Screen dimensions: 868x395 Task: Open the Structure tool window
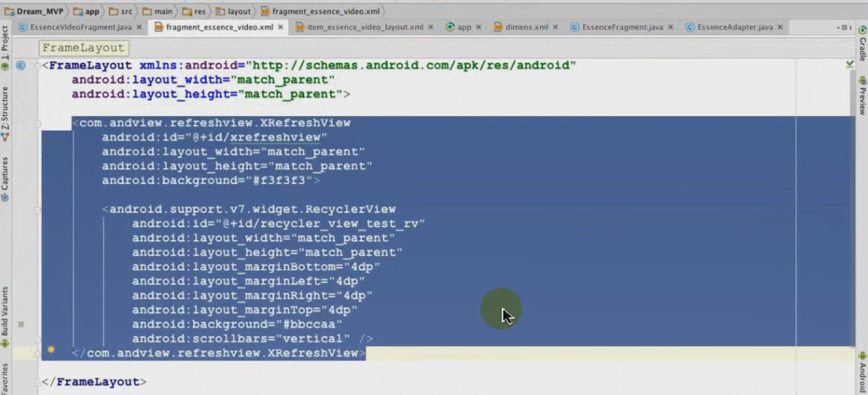(5, 113)
